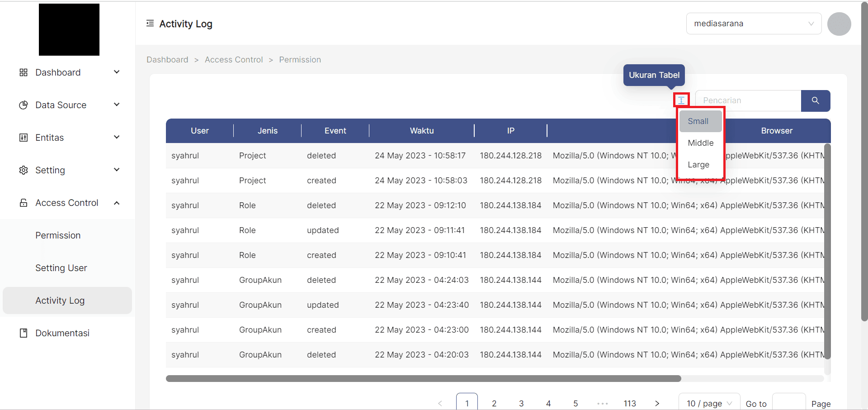Click the Dashboard grid icon in sidebar
The height and width of the screenshot is (410, 868).
(x=23, y=72)
